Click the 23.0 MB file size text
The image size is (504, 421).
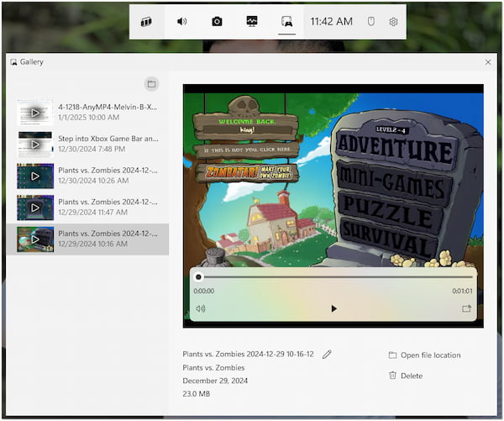point(197,393)
